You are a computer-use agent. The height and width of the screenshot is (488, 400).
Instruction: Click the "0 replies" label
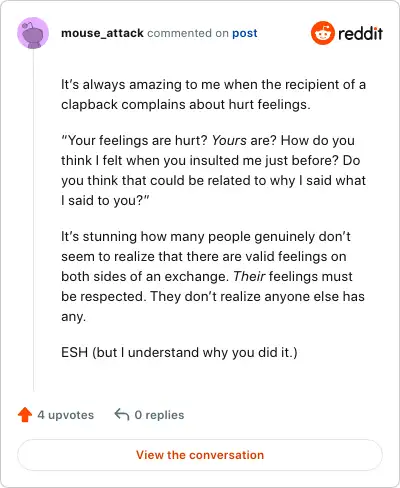159,415
